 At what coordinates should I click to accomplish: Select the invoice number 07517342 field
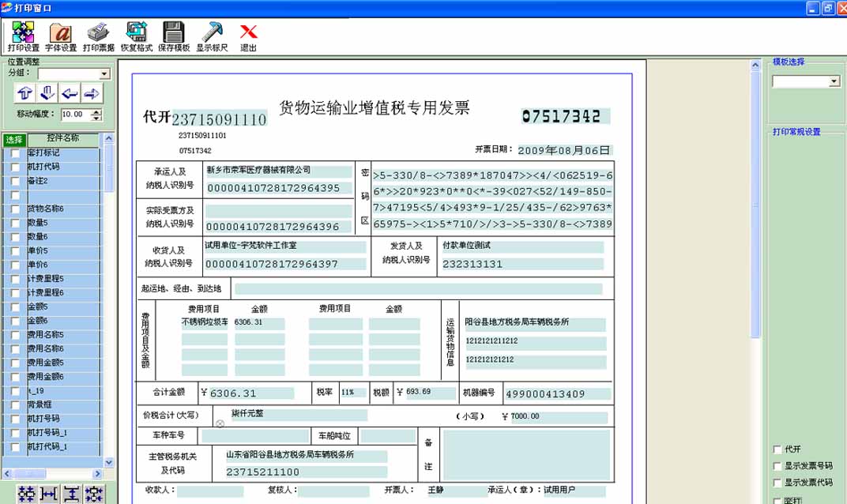(x=566, y=116)
